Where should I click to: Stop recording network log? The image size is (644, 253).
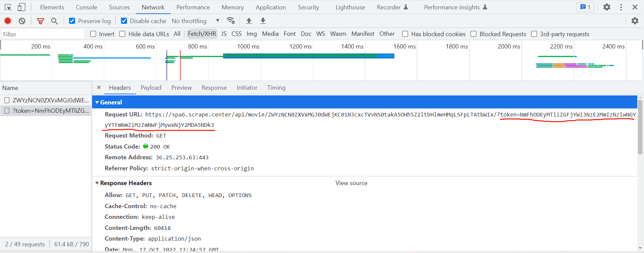point(8,21)
